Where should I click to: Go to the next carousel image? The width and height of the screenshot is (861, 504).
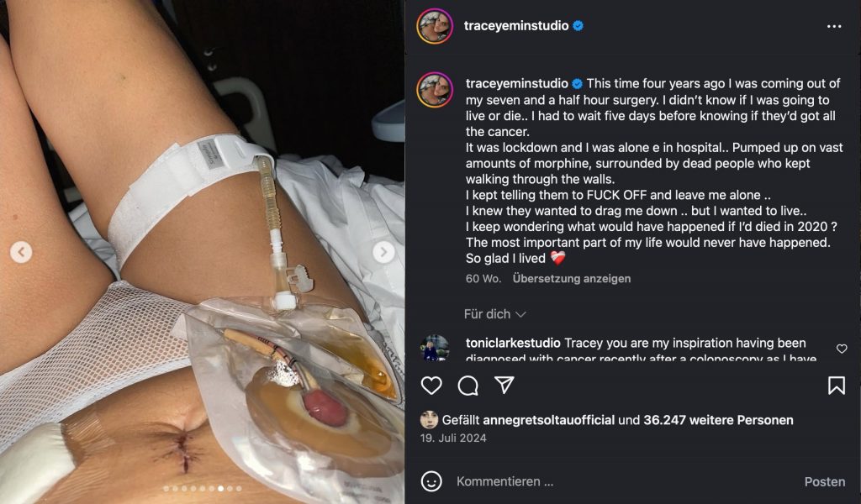coord(383,252)
